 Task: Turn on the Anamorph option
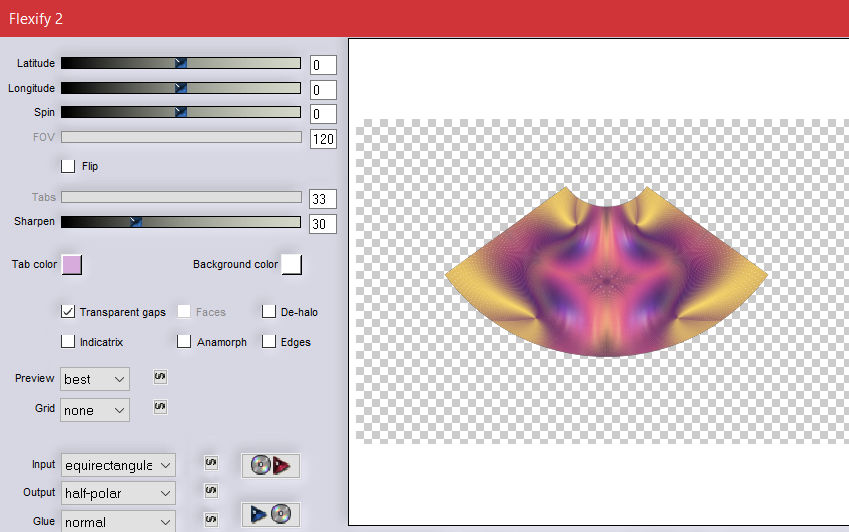(x=184, y=341)
